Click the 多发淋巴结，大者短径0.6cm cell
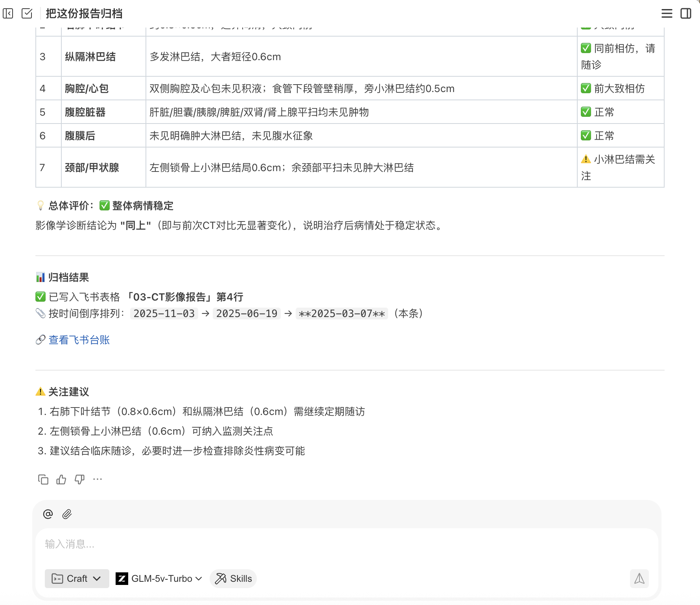This screenshot has width=700, height=605. 361,57
